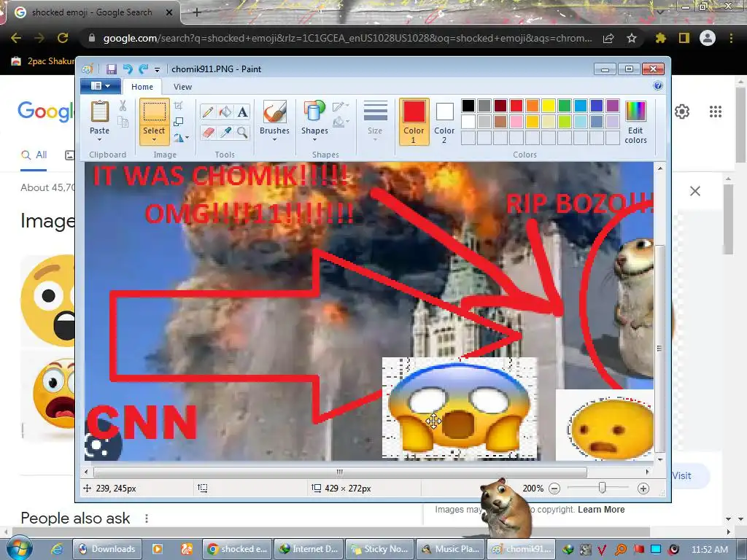Click the zoom in plus button in Paint

[x=643, y=488]
